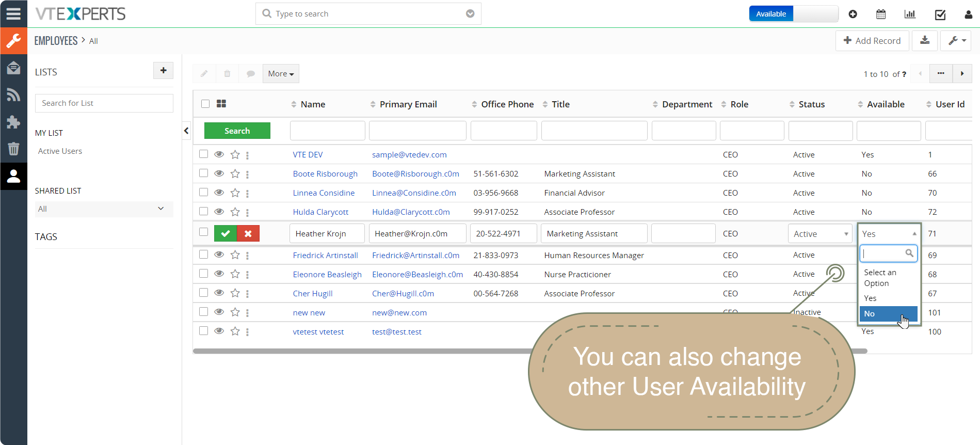The width and height of the screenshot is (980, 445).
Task: Switch to grid view icon in header
Action: pos(221,104)
